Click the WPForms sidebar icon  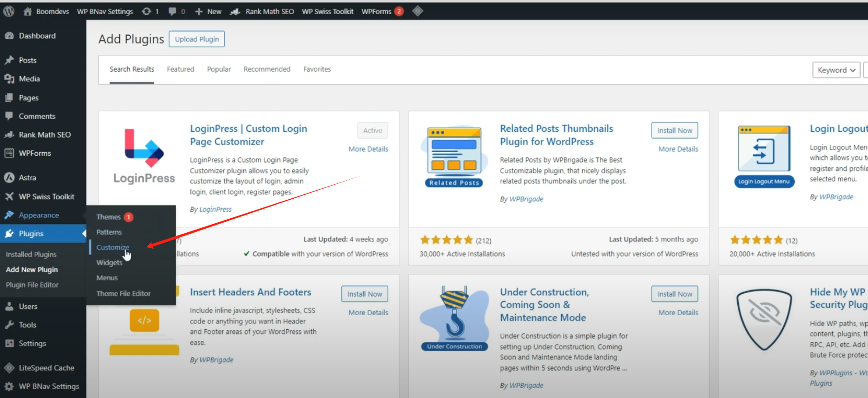9,153
